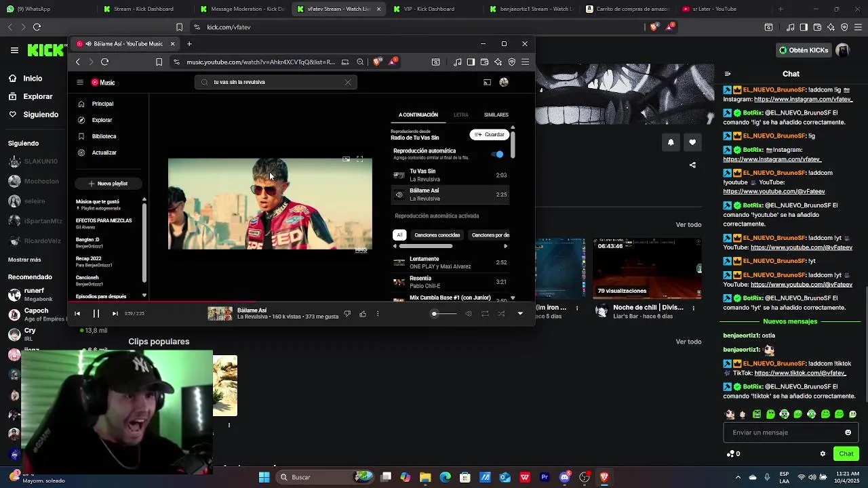
Task: Filter queue by Canciones conocidas chip
Action: tap(437, 235)
